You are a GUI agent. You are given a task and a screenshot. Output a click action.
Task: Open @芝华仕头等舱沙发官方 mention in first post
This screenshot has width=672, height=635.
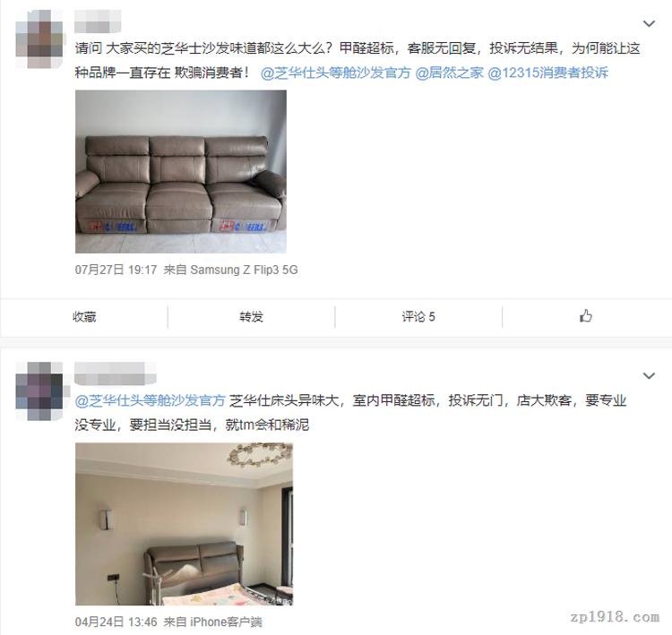pyautogui.click(x=336, y=73)
